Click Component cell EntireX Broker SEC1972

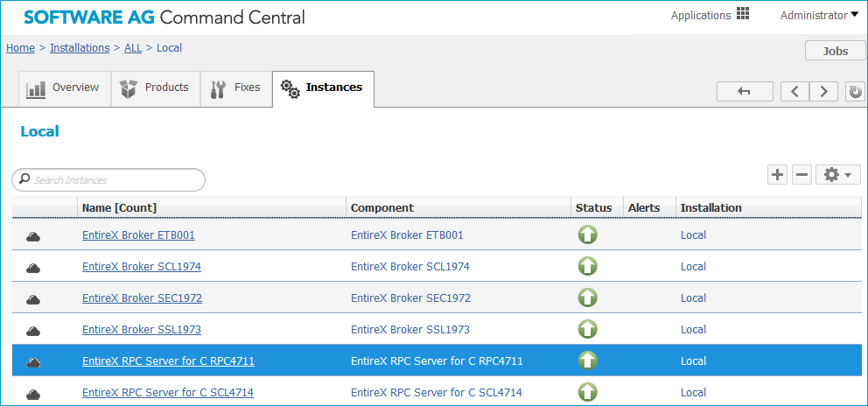pyautogui.click(x=410, y=298)
